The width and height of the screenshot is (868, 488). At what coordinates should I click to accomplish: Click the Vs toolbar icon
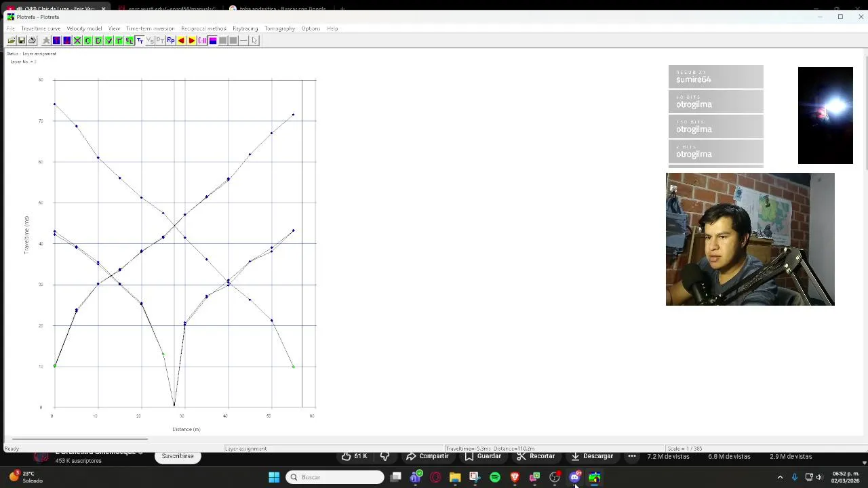(x=150, y=41)
